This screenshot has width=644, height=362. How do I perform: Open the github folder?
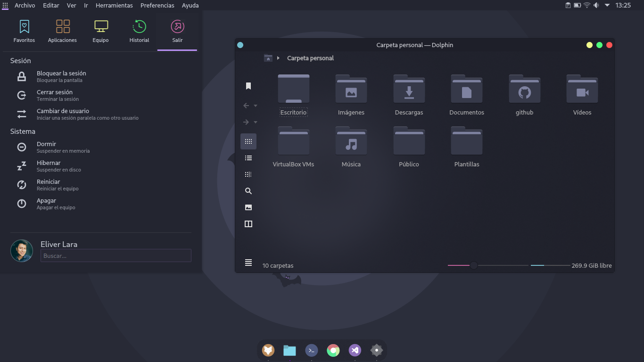pyautogui.click(x=524, y=95)
